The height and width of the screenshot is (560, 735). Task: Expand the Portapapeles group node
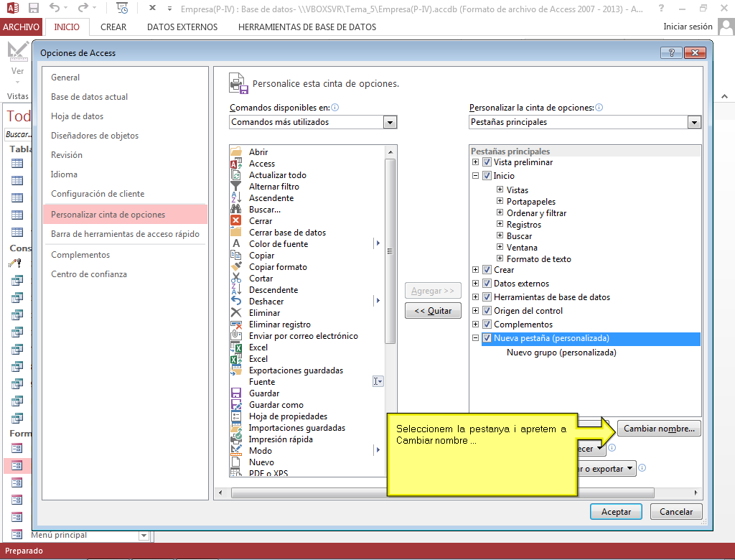pos(500,201)
